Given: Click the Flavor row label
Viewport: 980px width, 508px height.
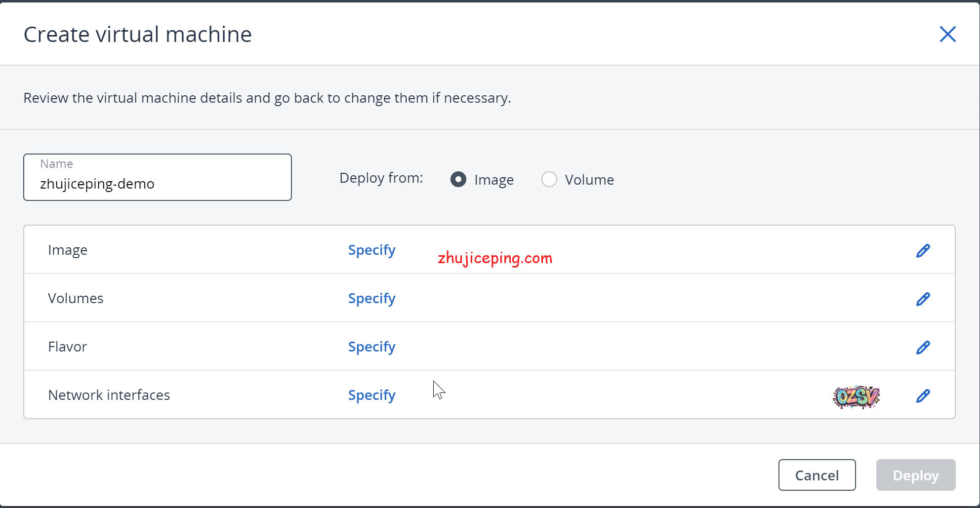Looking at the screenshot, I should (x=68, y=347).
